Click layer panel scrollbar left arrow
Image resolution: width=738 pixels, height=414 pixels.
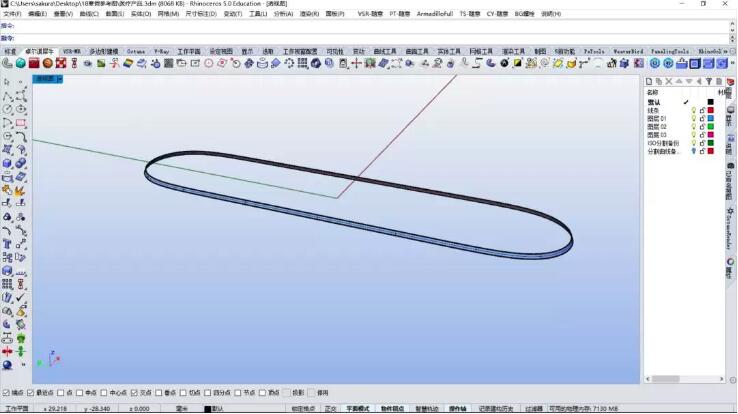tap(648, 379)
